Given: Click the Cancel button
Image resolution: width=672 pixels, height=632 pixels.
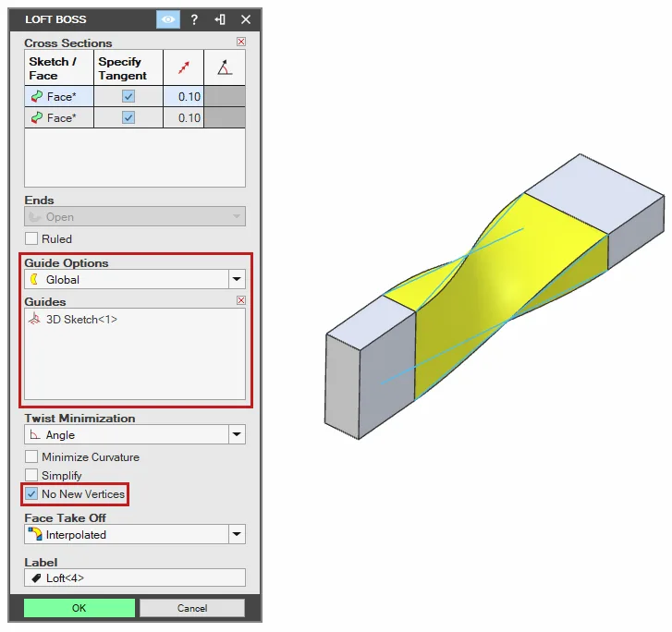Looking at the screenshot, I should tap(192, 608).
